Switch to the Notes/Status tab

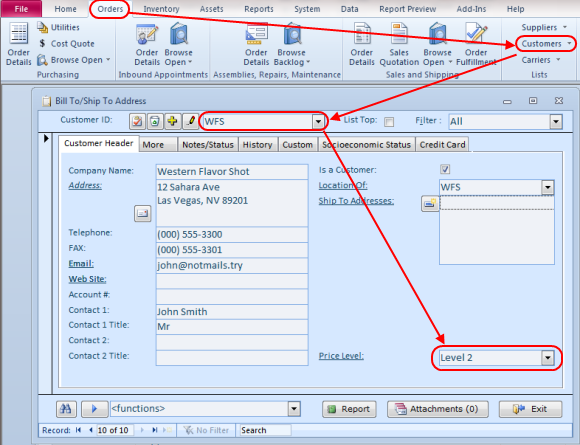pyautogui.click(x=208, y=145)
